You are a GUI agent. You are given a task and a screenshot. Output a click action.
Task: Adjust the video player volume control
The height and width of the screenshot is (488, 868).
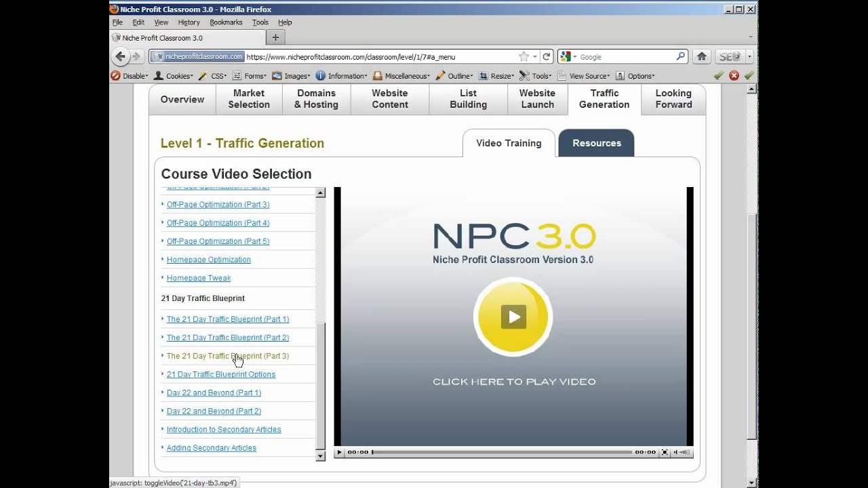tap(682, 452)
